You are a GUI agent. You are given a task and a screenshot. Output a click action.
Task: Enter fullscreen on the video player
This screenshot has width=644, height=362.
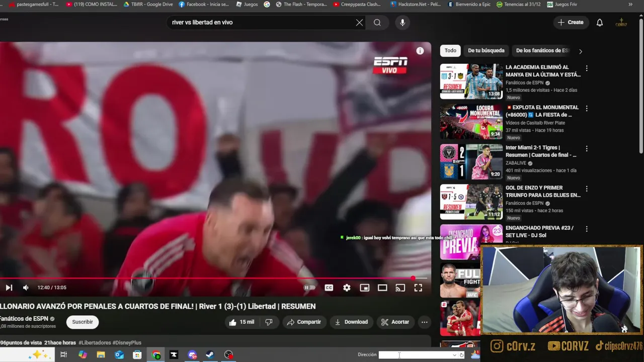click(x=418, y=288)
